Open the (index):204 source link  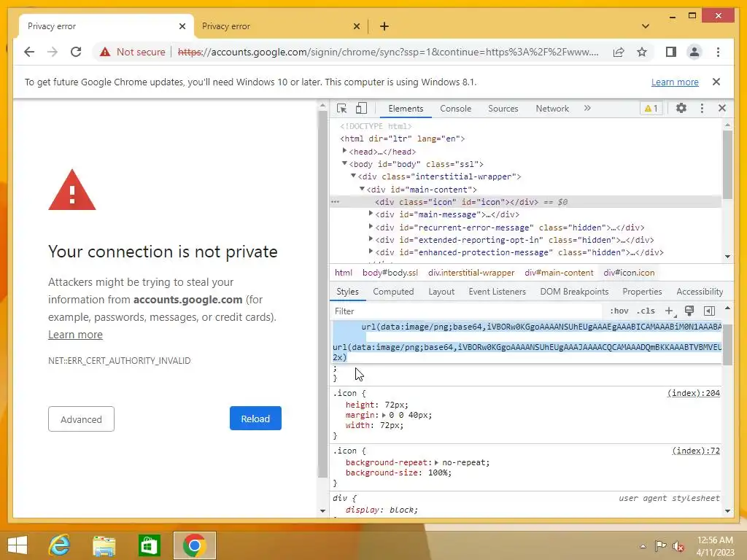click(x=693, y=393)
